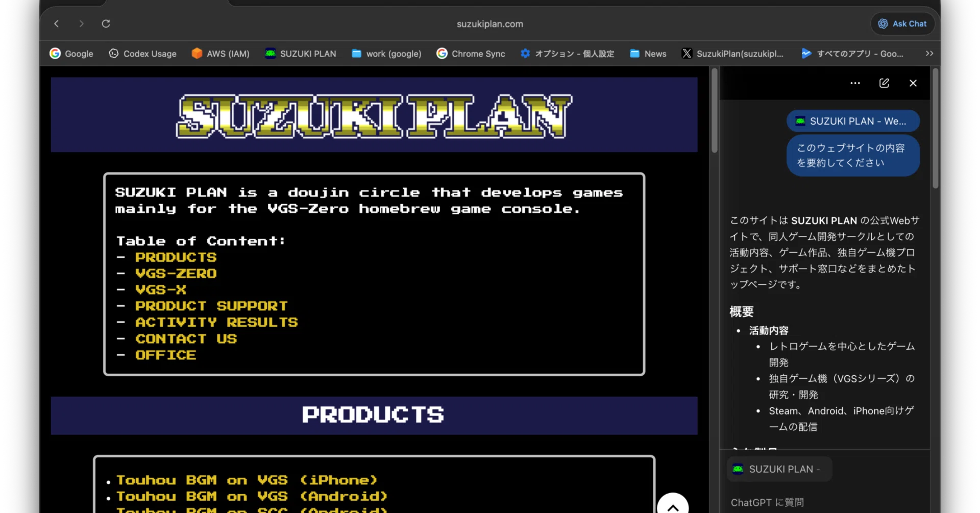Screen dimensions: 980x513
Task: Close the chat side panel
Action: tap(913, 83)
